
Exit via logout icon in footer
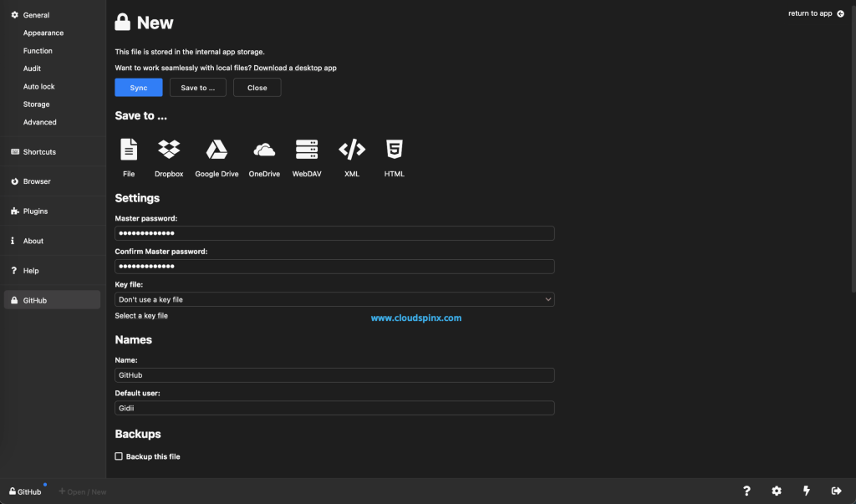point(835,491)
